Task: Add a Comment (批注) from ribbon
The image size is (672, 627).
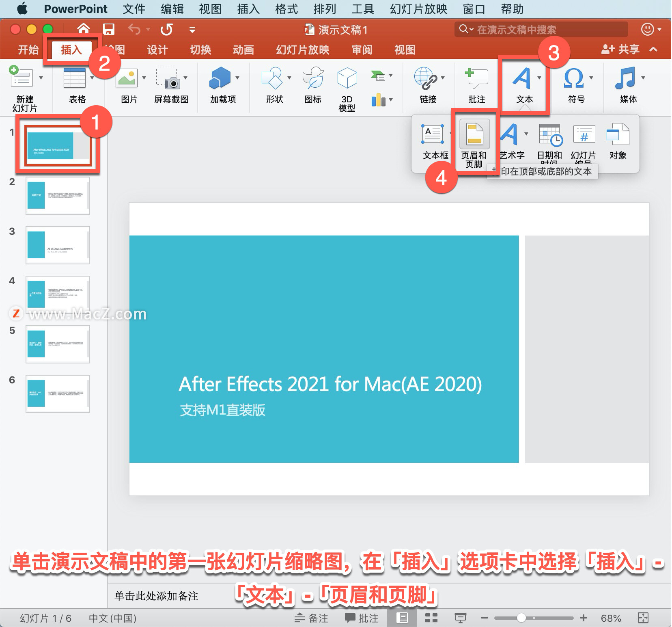Action: 476,78
